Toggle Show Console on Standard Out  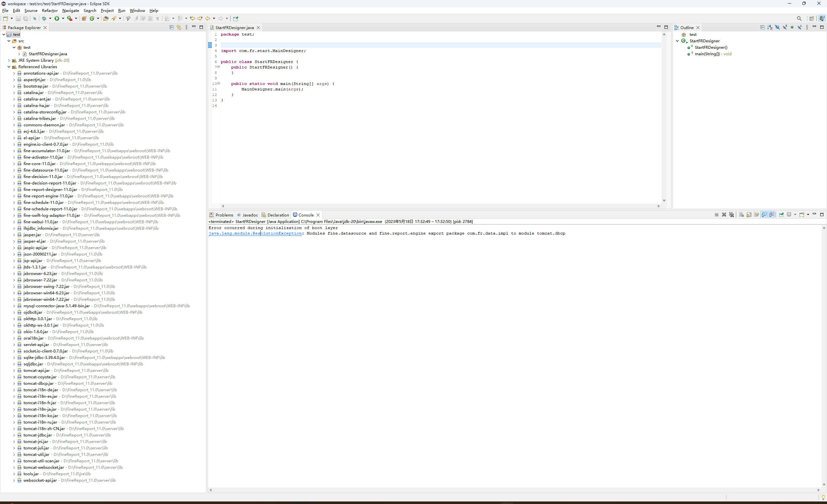coord(764,215)
